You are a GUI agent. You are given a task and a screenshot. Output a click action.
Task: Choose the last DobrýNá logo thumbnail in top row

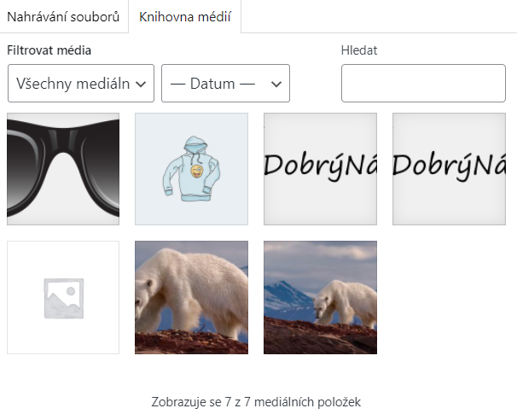pos(449,169)
